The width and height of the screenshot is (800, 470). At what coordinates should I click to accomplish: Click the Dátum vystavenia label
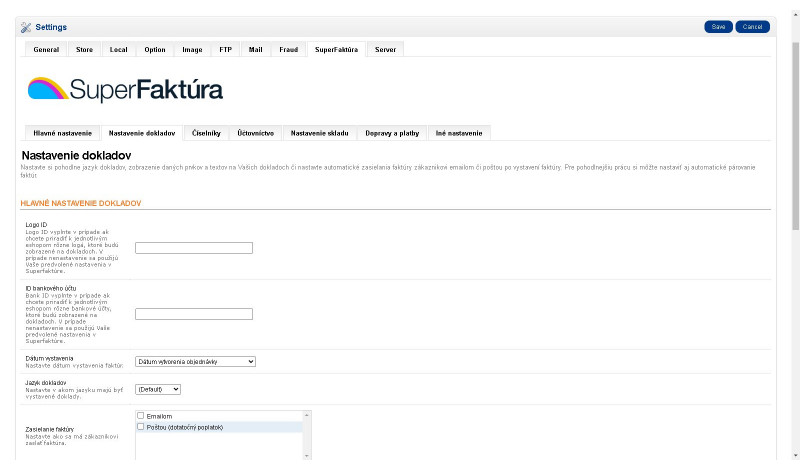[x=49, y=358]
